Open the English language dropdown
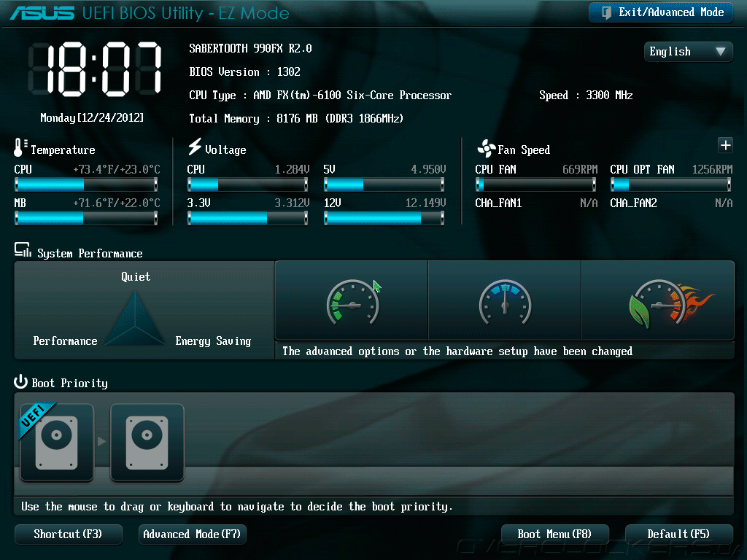The height and width of the screenshot is (560, 747). click(x=688, y=52)
